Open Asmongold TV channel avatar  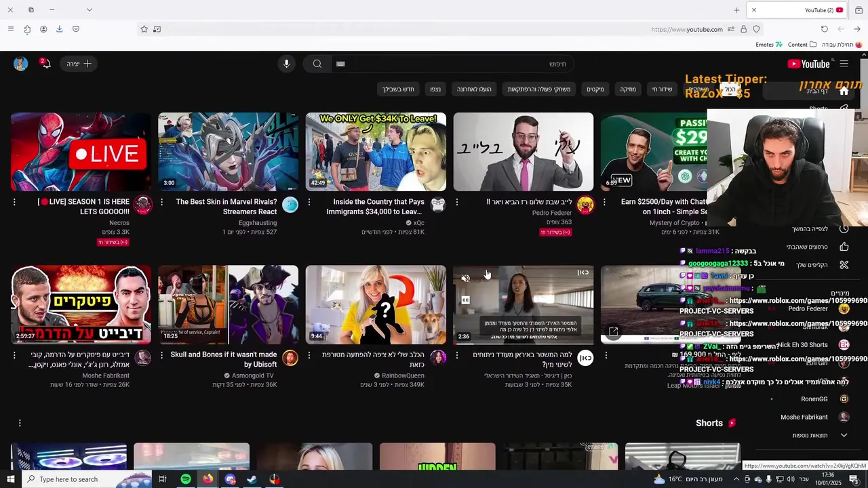[290, 358]
